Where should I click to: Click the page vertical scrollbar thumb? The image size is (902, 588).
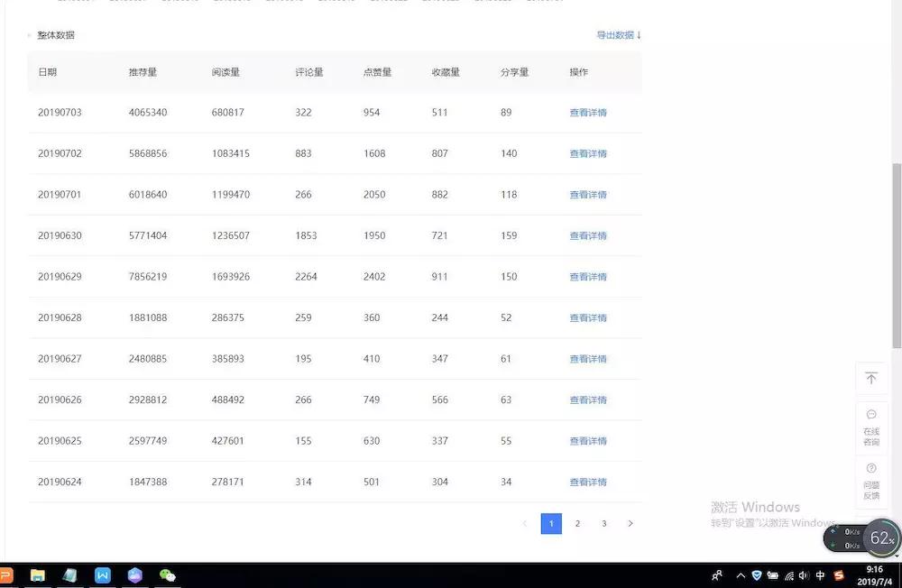(x=897, y=255)
